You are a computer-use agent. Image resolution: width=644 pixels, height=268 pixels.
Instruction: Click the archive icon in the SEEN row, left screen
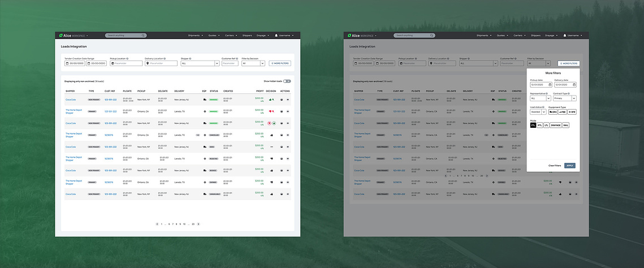point(282,146)
